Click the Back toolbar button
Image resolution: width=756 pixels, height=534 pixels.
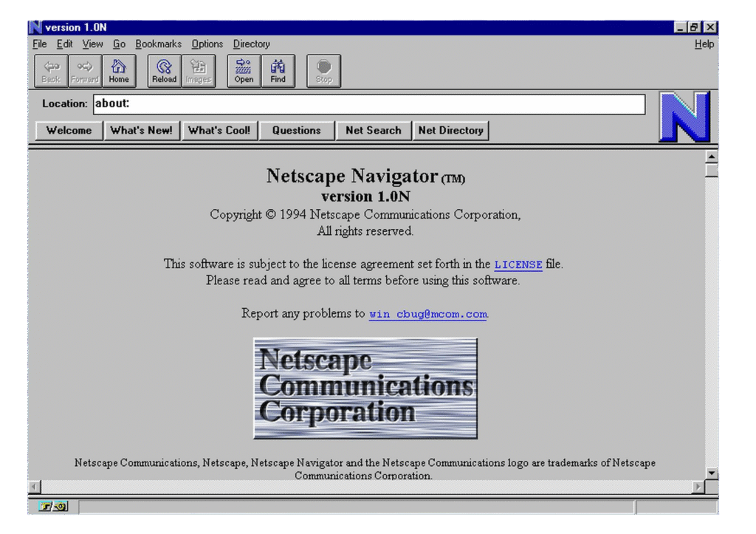point(51,71)
